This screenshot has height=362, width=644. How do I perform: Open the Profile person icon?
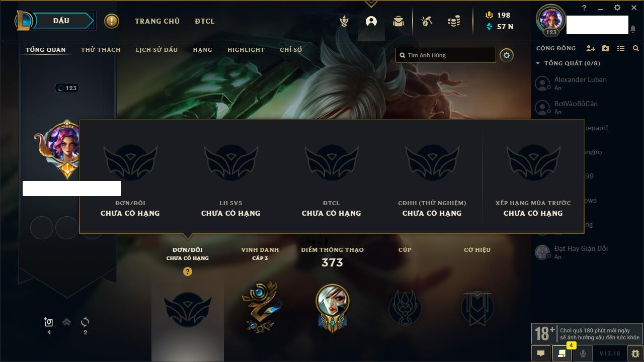pos(371,21)
